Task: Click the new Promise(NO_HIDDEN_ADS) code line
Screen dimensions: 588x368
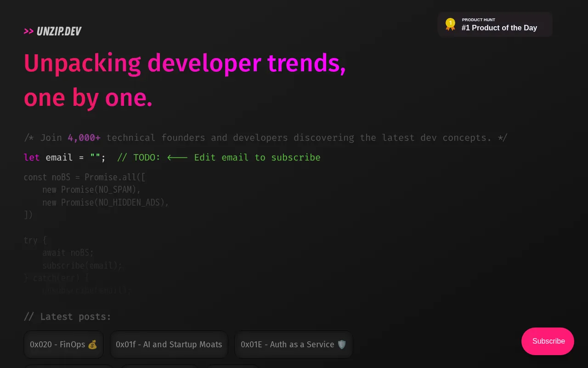Action: tap(106, 202)
